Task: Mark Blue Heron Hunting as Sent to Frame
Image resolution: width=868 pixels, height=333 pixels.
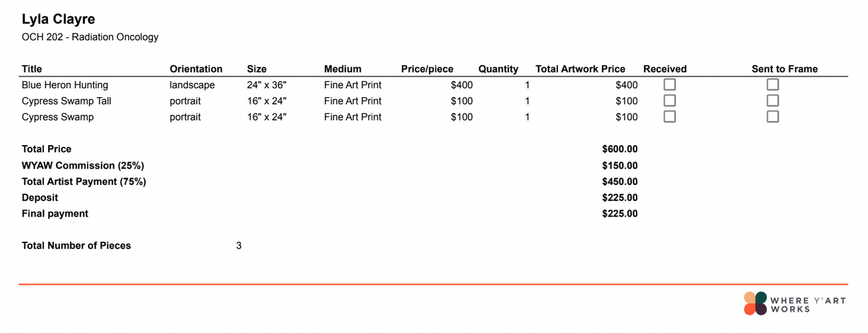Action: point(772,85)
